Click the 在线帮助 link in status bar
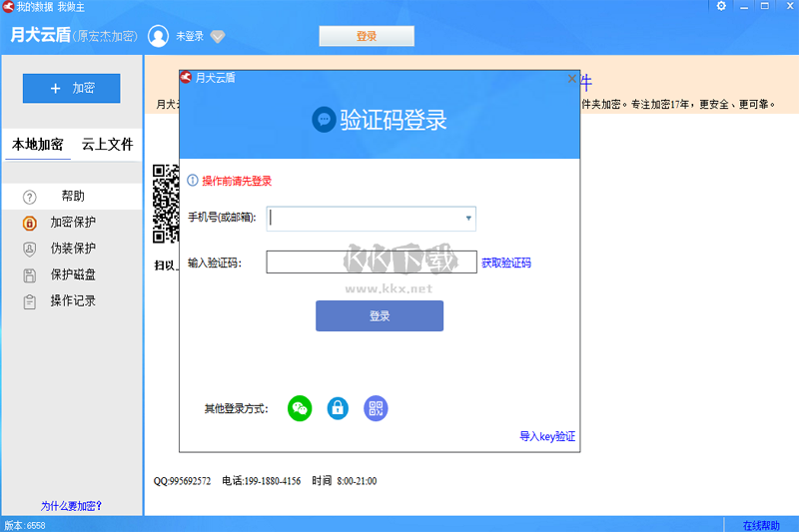This screenshot has width=799, height=532. click(x=761, y=525)
